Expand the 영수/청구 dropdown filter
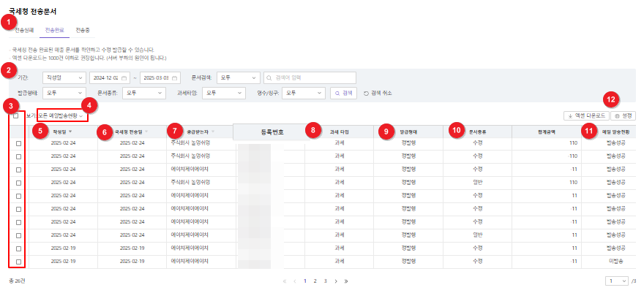This screenshot has width=644, height=293. 304,94
